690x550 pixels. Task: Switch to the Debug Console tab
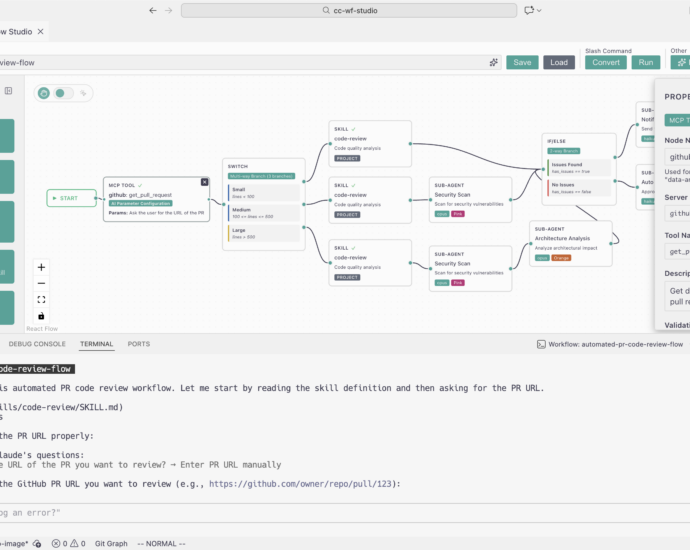37,344
